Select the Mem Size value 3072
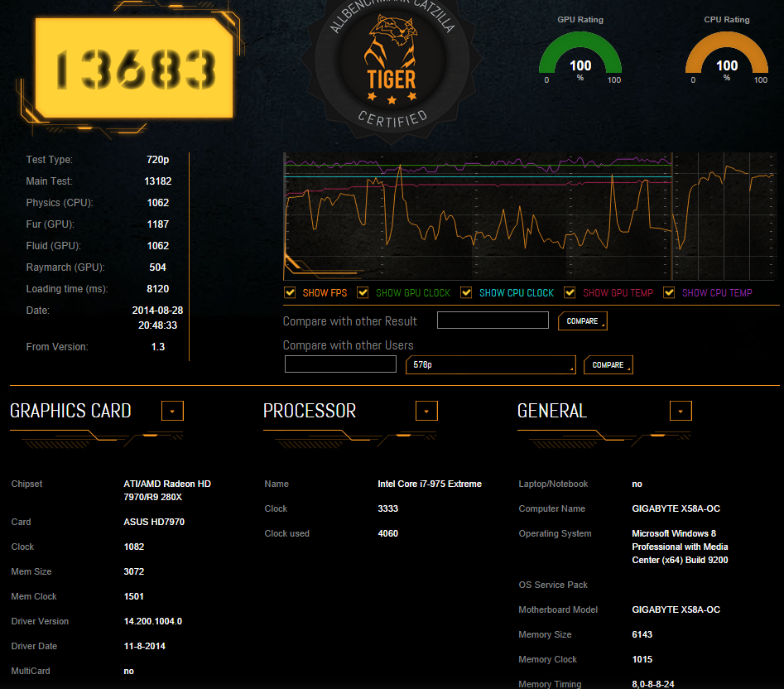This screenshot has height=689, width=784. [133, 571]
